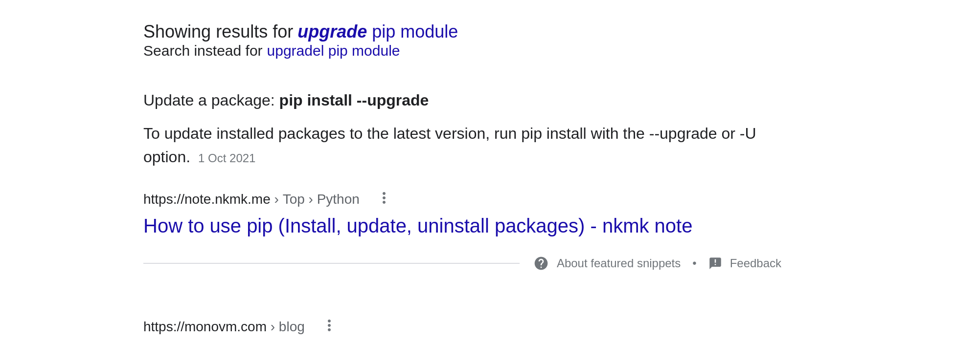980x342 pixels.
Task: Click the feedback speech bubble icon
Action: coord(715,263)
